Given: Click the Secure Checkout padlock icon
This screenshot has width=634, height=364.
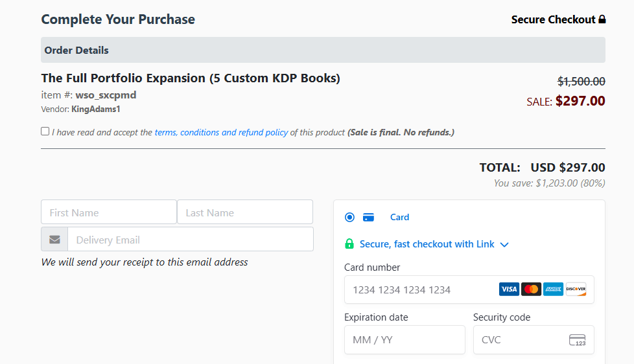Looking at the screenshot, I should click(x=602, y=19).
